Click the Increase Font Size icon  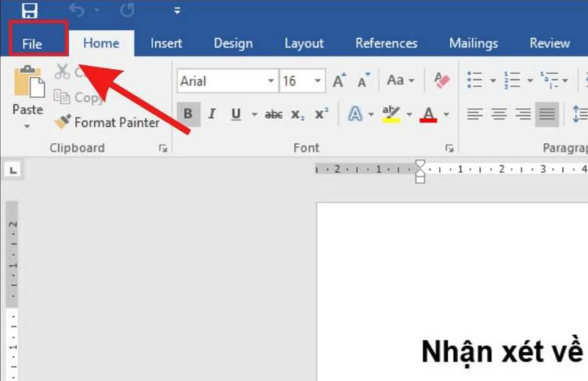(x=340, y=81)
